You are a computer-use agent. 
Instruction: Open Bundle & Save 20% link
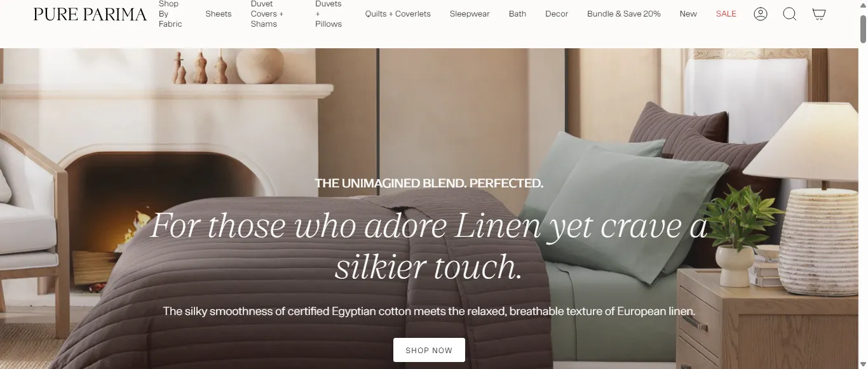[624, 14]
